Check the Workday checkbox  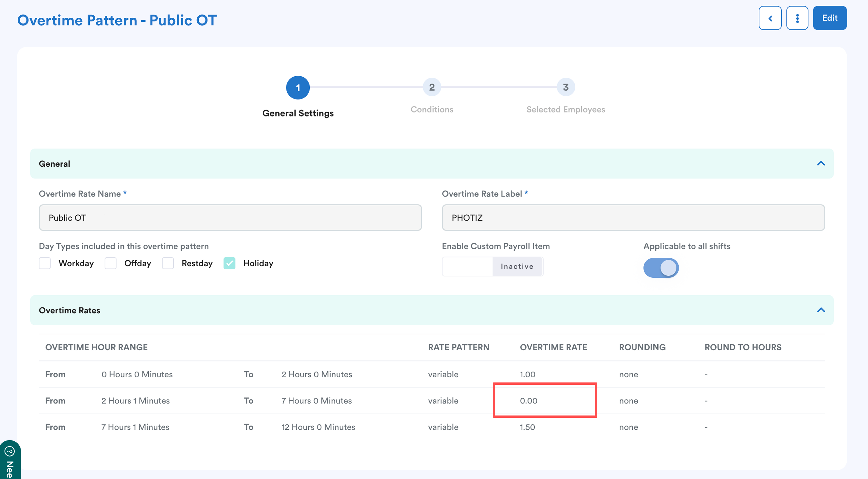pos(45,263)
